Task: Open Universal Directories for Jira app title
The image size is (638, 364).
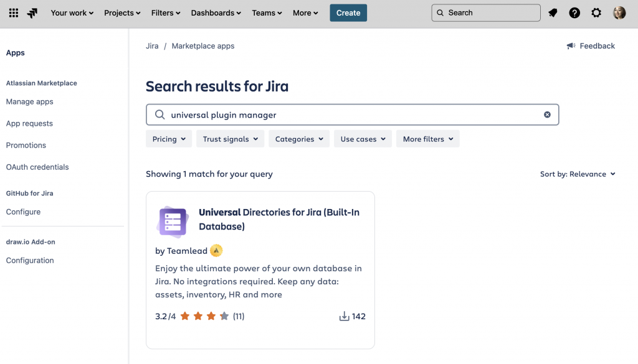Action: pyautogui.click(x=279, y=220)
